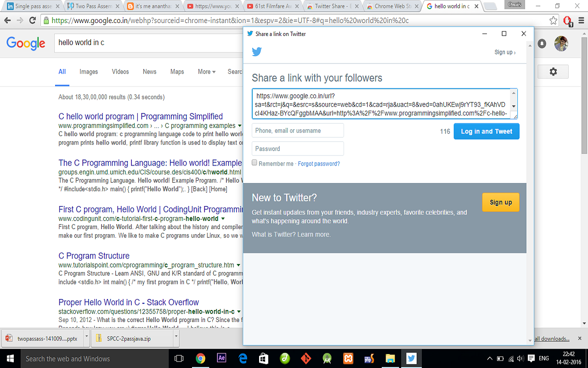This screenshot has height=368, width=588.
Task: Launch Chrome from the taskbar
Action: click(x=200, y=358)
